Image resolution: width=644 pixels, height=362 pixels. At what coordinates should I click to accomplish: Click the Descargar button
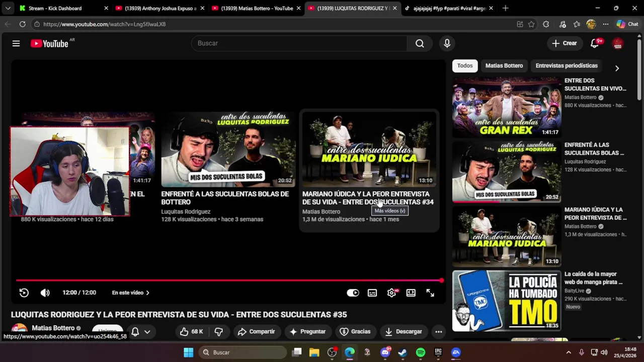click(x=404, y=332)
